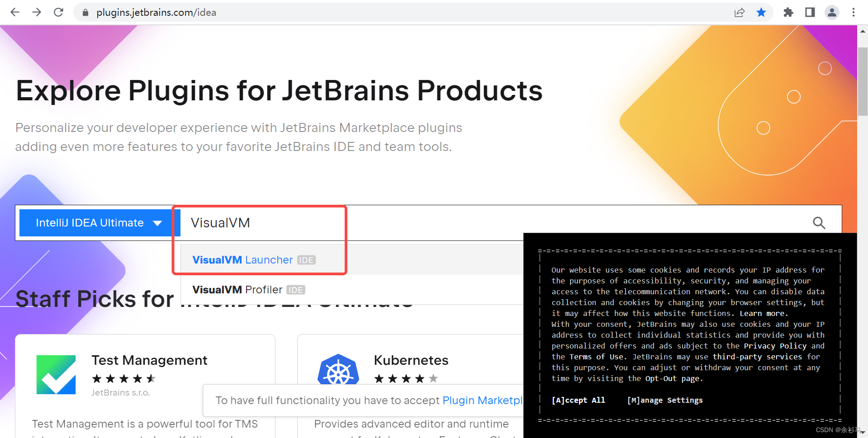Reload the page
This screenshot has width=868, height=438.
pos(58,12)
